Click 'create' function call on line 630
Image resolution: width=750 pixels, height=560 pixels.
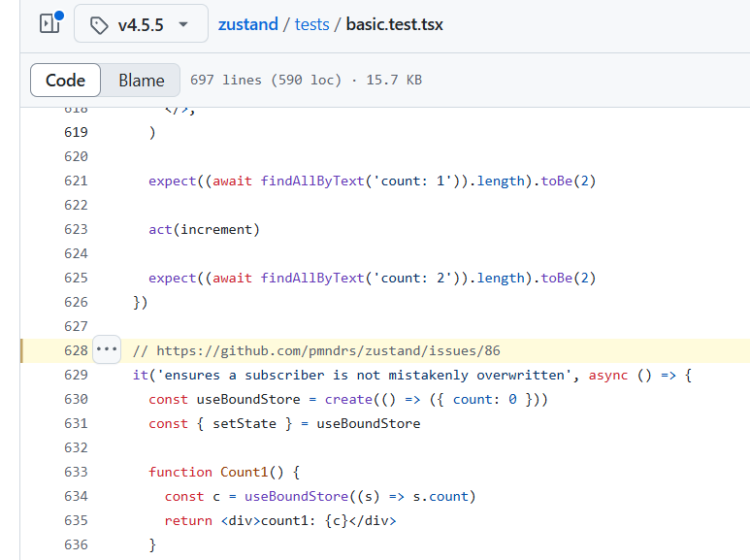click(x=348, y=400)
